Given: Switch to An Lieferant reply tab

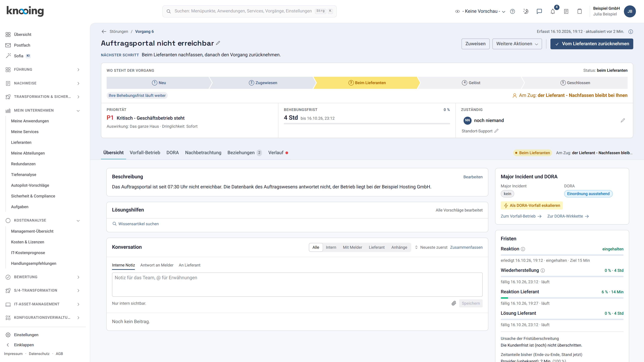Looking at the screenshot, I should (190, 265).
